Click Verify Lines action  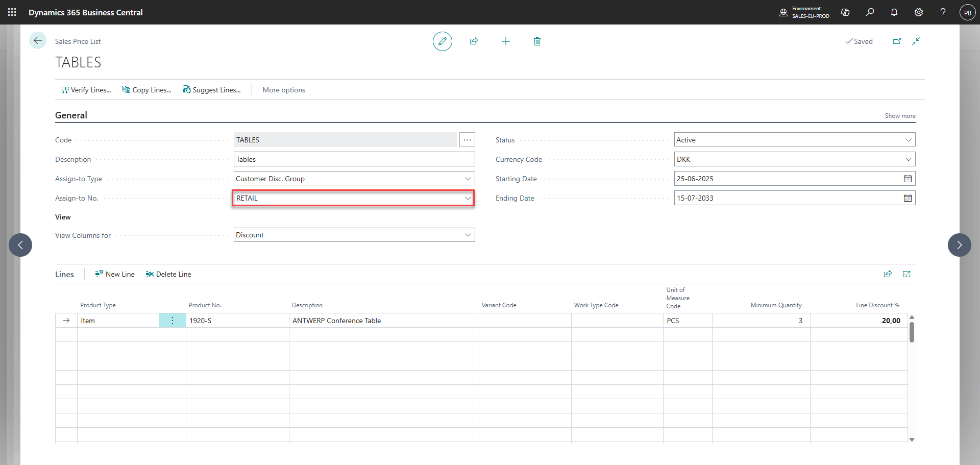86,90
